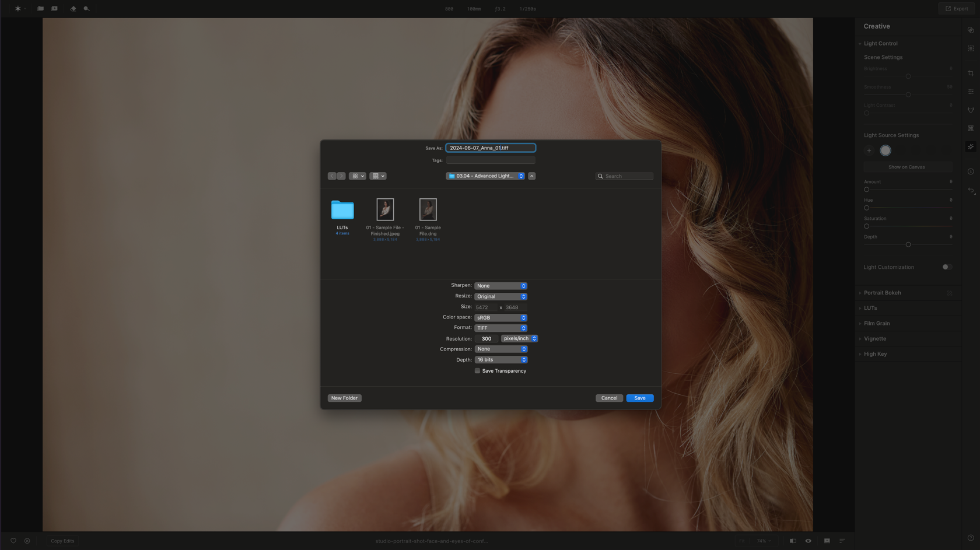Activate the search magnifier in top toolbar

click(85, 9)
